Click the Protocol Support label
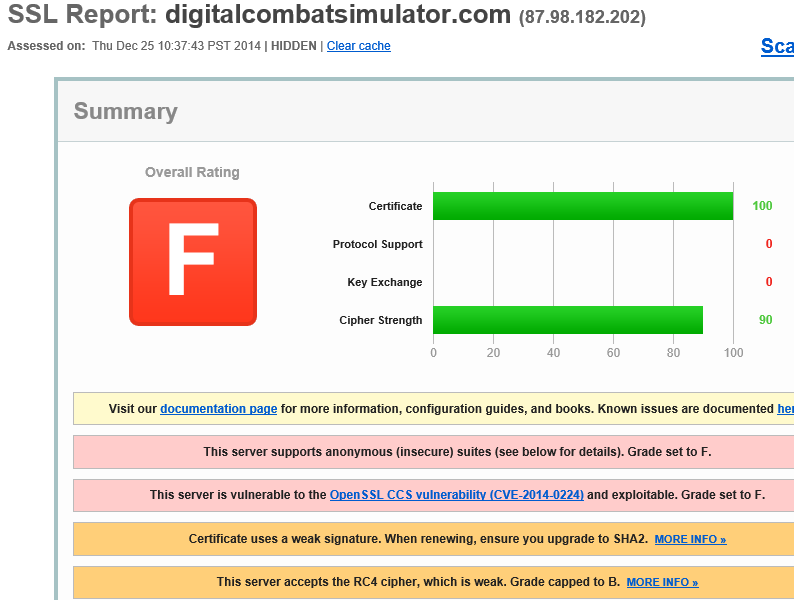Image resolution: width=794 pixels, height=600 pixels. pos(377,244)
